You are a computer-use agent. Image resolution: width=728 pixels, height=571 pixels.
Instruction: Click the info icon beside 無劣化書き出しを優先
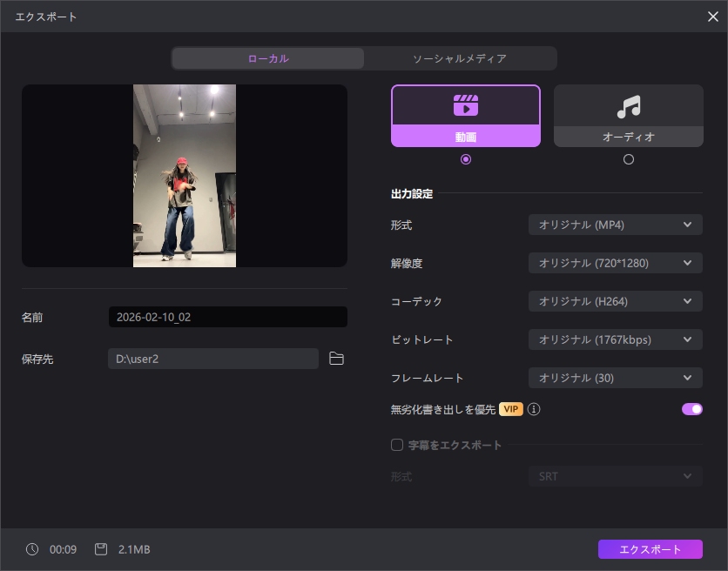(536, 409)
